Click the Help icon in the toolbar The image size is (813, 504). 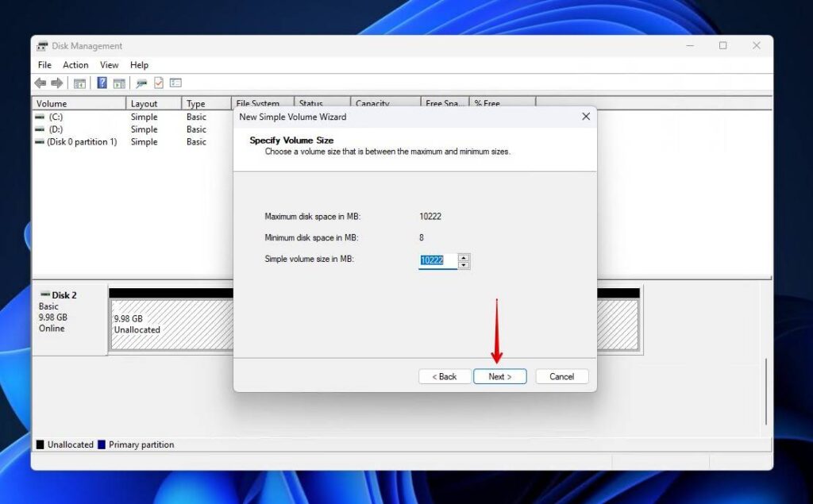point(101,83)
